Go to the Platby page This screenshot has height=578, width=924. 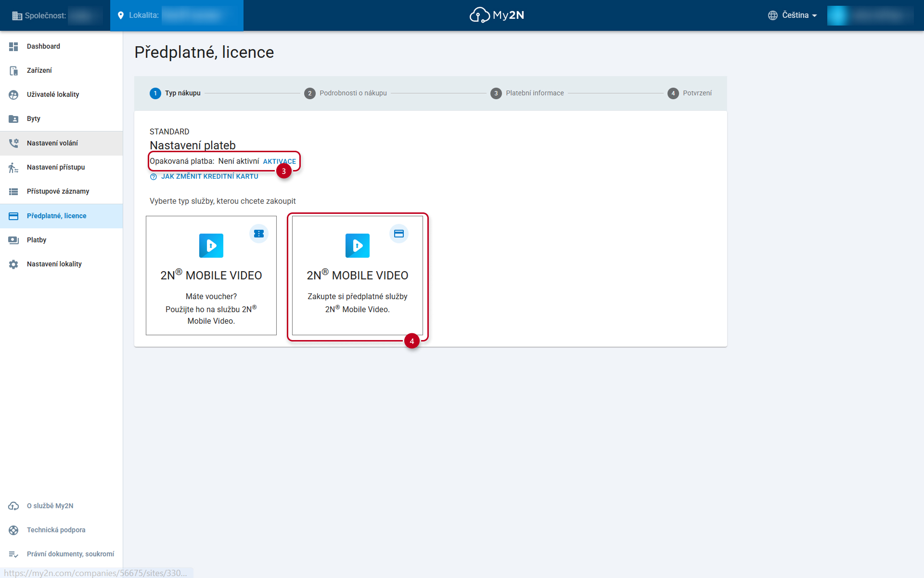coord(62,240)
